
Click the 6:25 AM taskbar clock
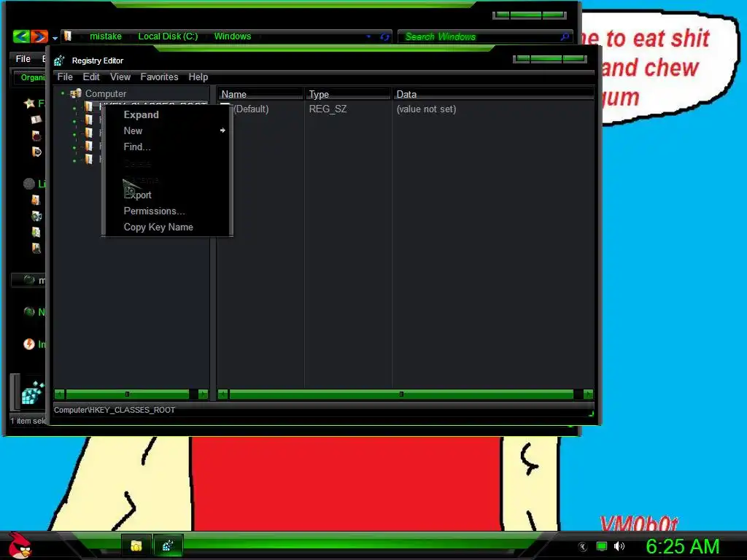(682, 547)
